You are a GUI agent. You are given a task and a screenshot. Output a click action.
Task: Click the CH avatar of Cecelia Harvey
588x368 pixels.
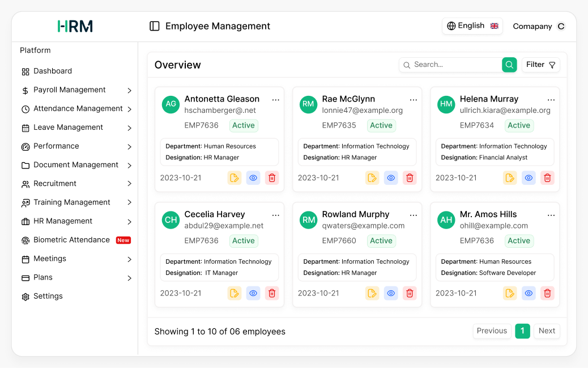[171, 219]
